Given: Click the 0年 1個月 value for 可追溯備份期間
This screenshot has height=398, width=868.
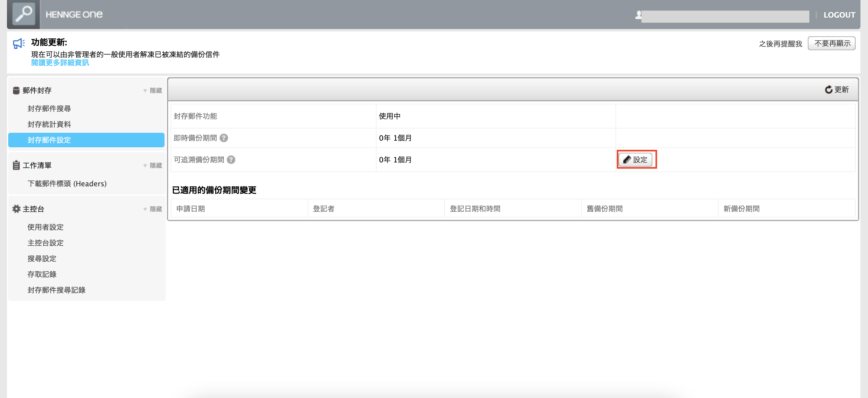Looking at the screenshot, I should (395, 160).
